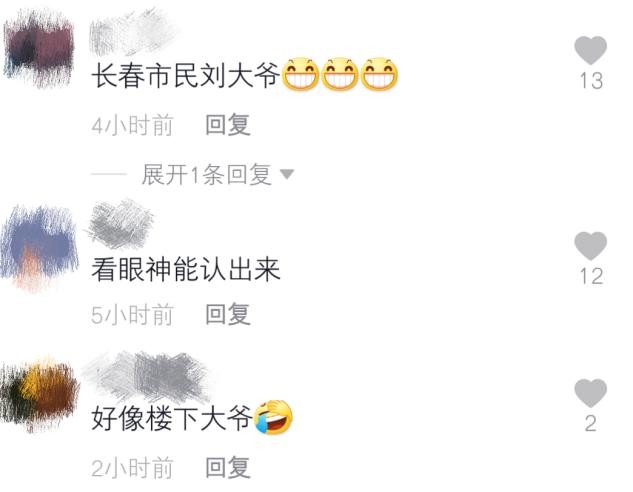
Task: Click the 13 like count number
Action: [x=591, y=80]
